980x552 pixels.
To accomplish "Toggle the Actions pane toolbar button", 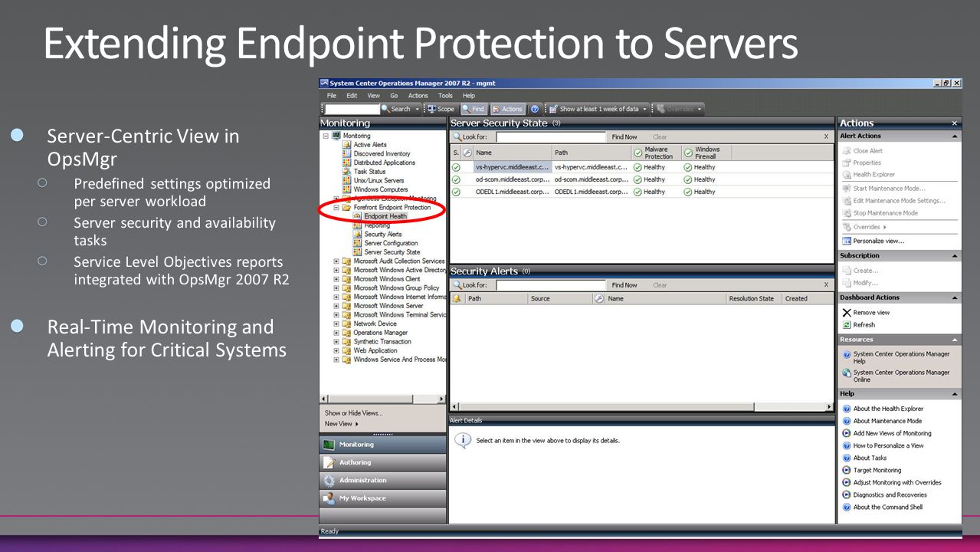I will 507,109.
